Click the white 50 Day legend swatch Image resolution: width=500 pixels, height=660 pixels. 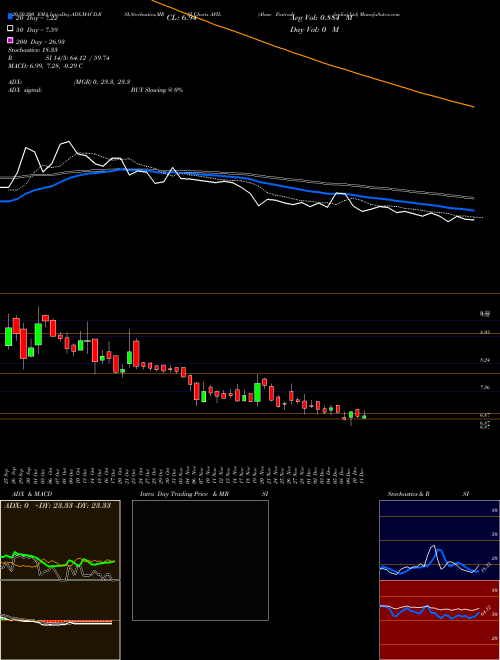(x=10, y=28)
